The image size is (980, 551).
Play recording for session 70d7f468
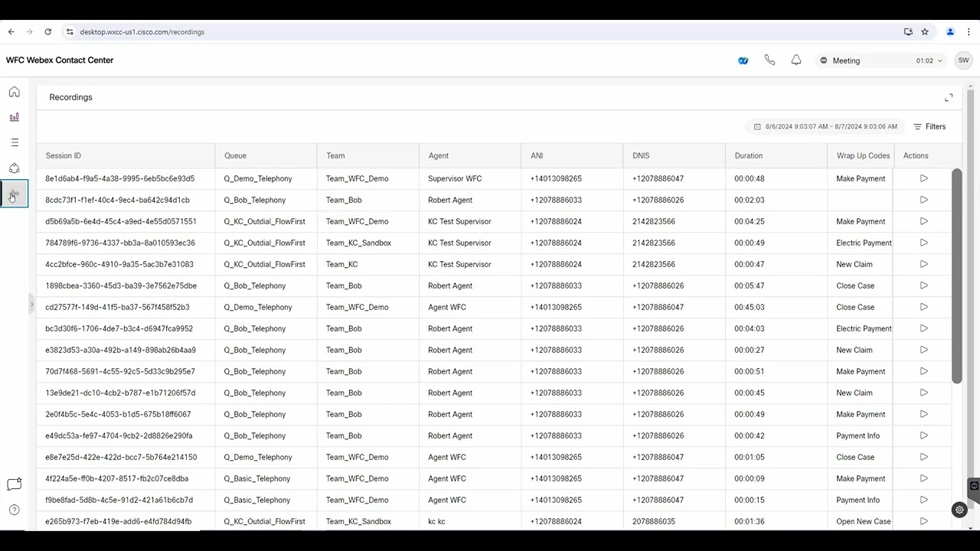(923, 371)
